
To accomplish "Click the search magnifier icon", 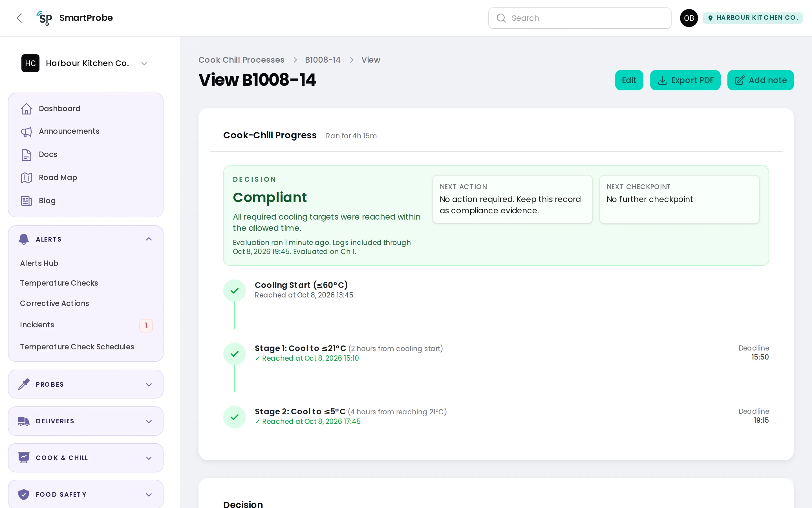I will pyautogui.click(x=501, y=18).
